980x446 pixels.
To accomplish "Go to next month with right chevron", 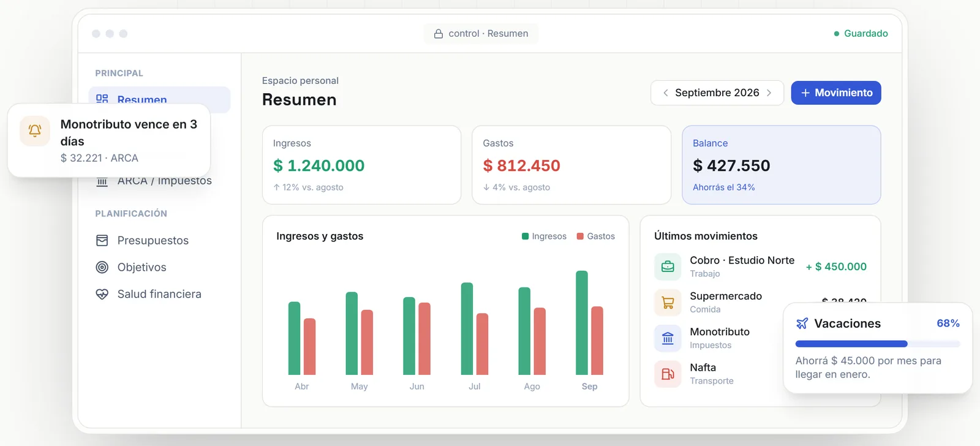I will point(769,93).
